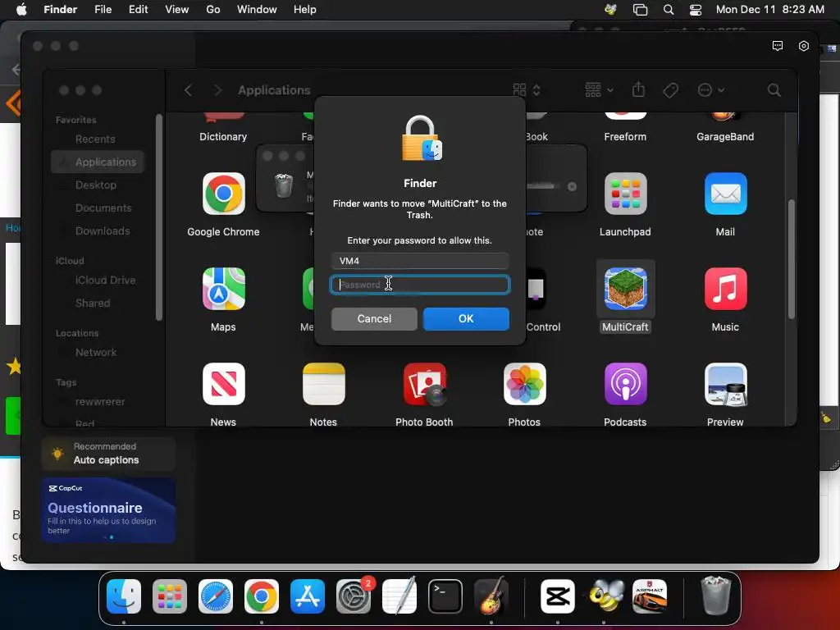This screenshot has width=840, height=630.
Task: Select Network in the Finder sidebar
Action: (98, 353)
